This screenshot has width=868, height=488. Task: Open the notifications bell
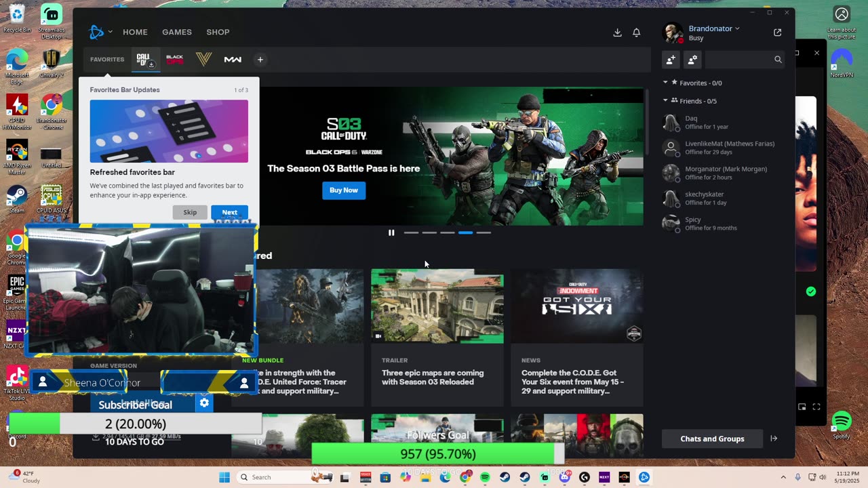[636, 33]
